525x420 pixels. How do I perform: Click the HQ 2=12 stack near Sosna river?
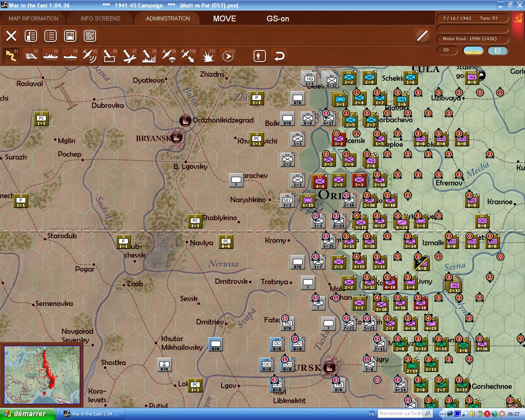point(454,285)
